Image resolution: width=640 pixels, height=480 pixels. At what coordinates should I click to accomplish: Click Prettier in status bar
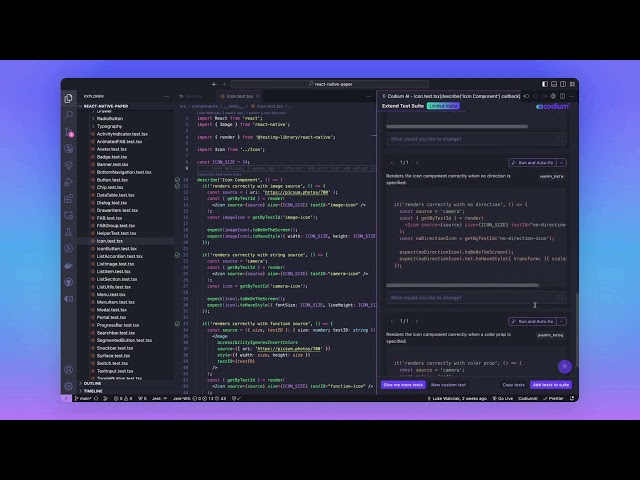(x=553, y=398)
